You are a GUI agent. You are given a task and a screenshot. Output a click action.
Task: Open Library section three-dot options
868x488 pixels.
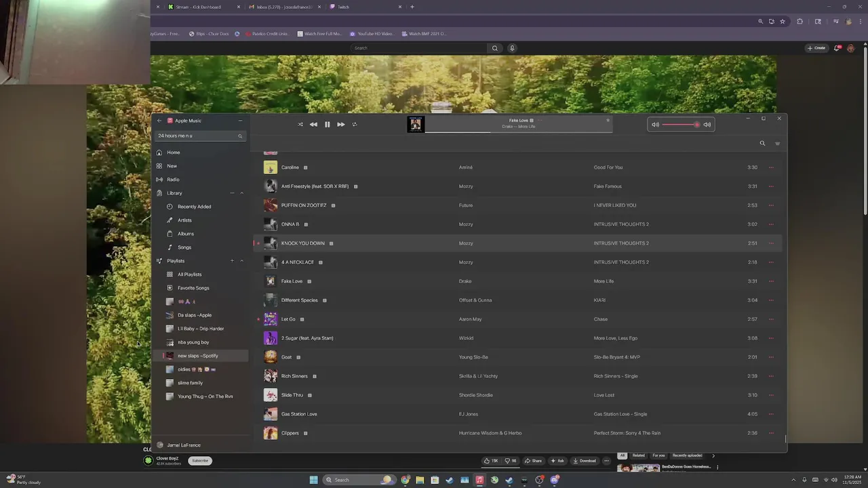(232, 193)
